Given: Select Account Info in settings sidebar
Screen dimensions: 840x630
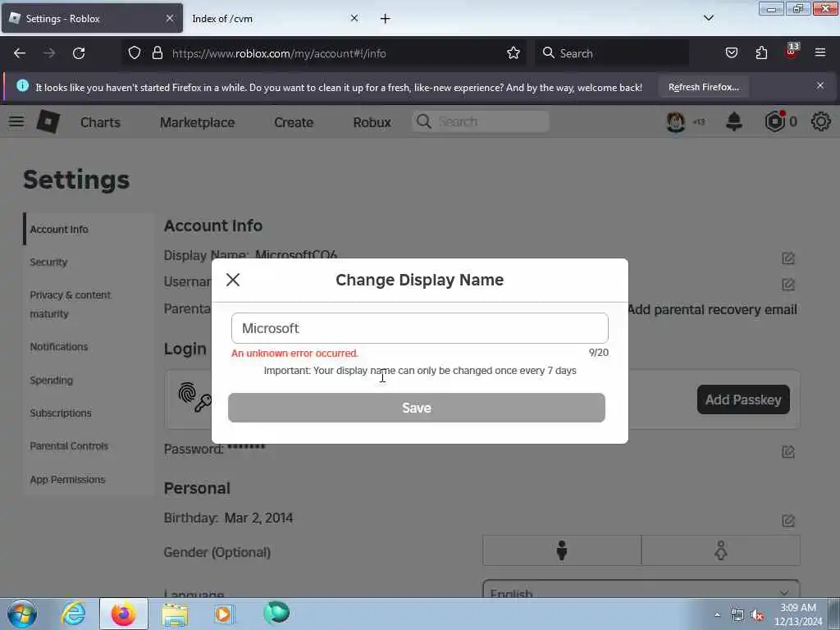Looking at the screenshot, I should click(59, 230).
